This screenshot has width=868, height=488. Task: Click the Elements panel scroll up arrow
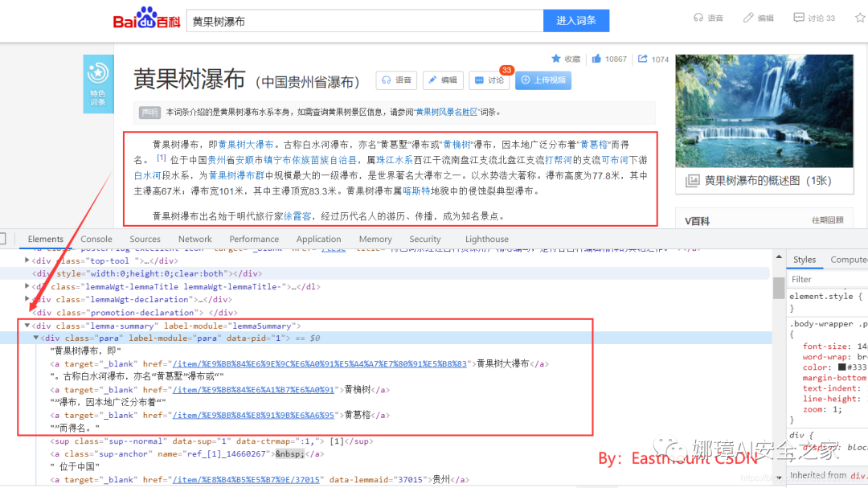point(779,256)
